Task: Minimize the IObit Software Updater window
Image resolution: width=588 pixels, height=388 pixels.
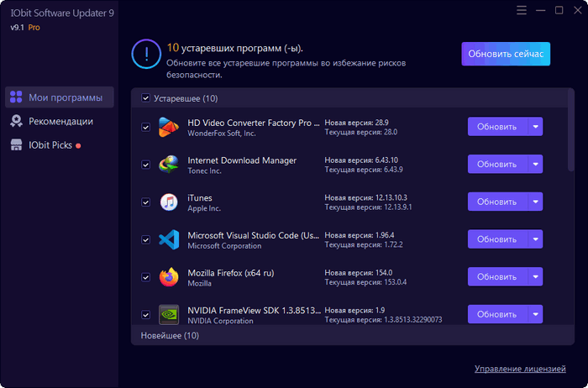Action: (x=540, y=10)
